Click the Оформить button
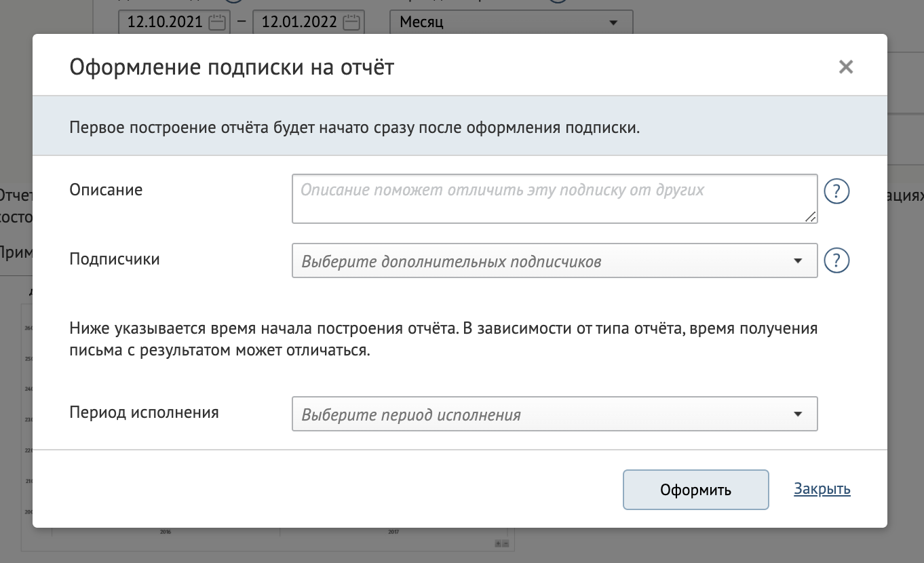 (x=695, y=490)
